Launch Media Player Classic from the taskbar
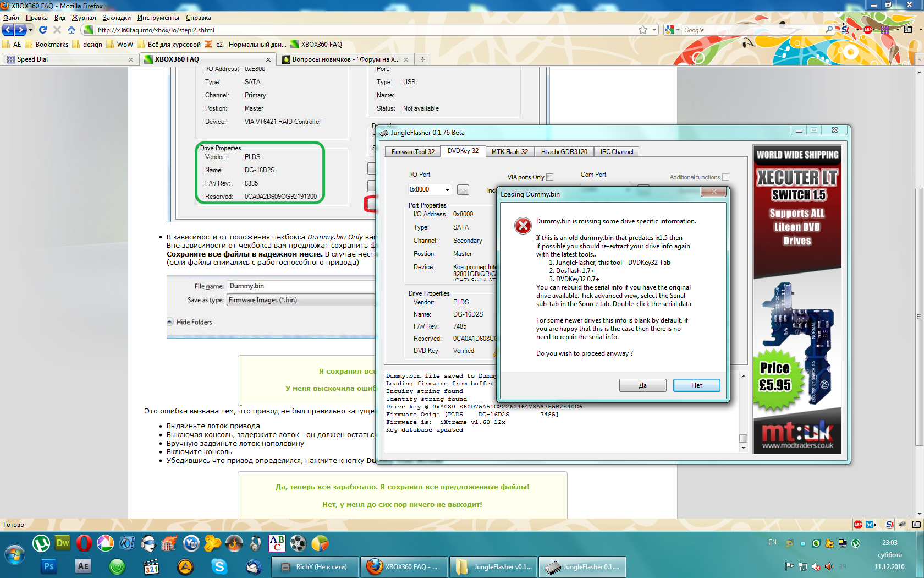Viewport: 924px width, 578px height. point(151,566)
